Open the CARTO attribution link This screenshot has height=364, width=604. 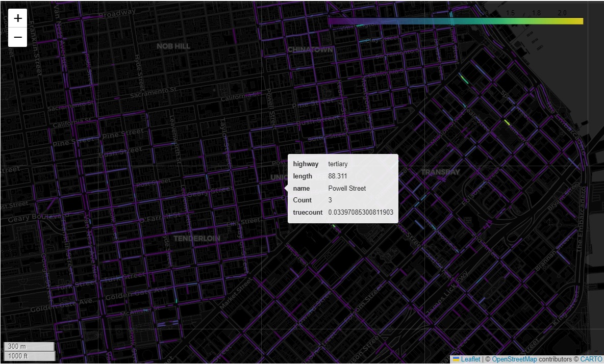click(x=591, y=359)
